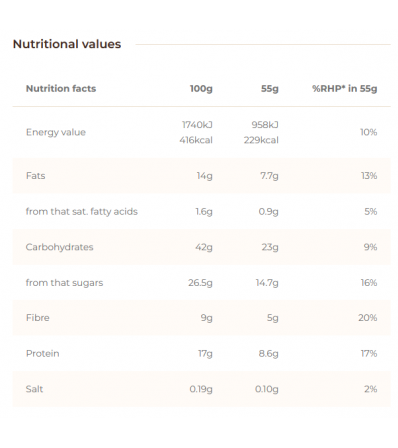The image size is (398, 448).
Task: Select the Fats row label
Action: [36, 176]
